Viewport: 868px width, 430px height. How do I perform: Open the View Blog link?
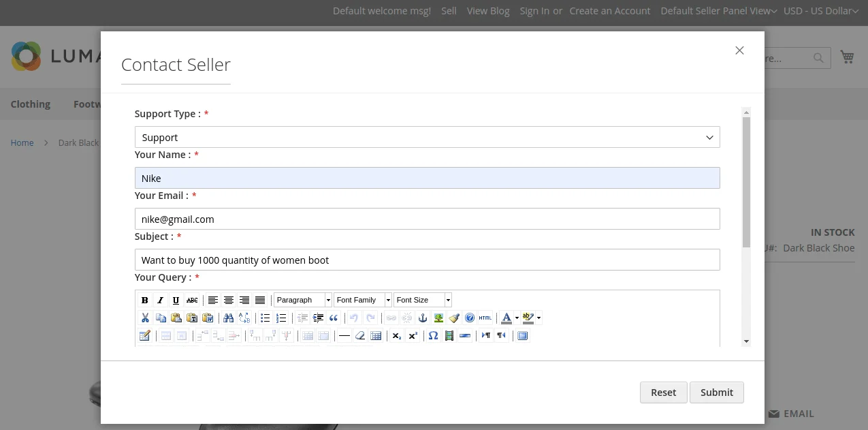(488, 11)
